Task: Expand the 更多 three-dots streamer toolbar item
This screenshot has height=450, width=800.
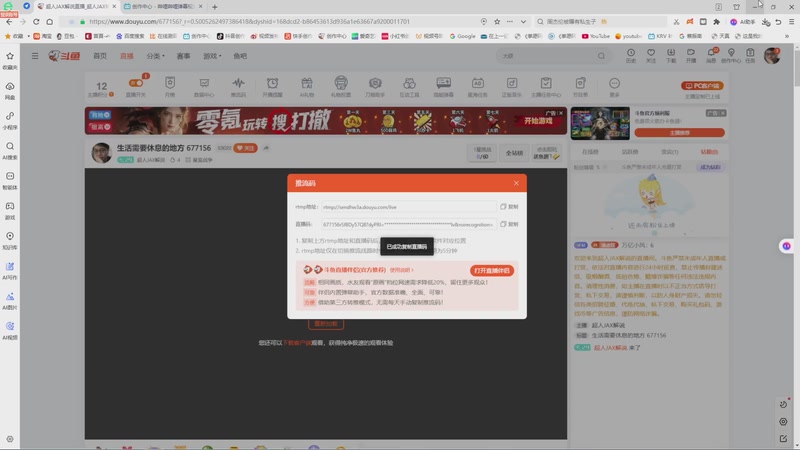Action: pyautogui.click(x=614, y=87)
